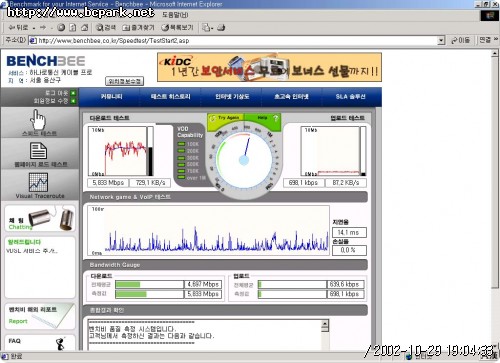Open the SLA 솔루션 navigation tab
Image resolution: width=500 pixels, height=363 pixels.
pos(351,97)
